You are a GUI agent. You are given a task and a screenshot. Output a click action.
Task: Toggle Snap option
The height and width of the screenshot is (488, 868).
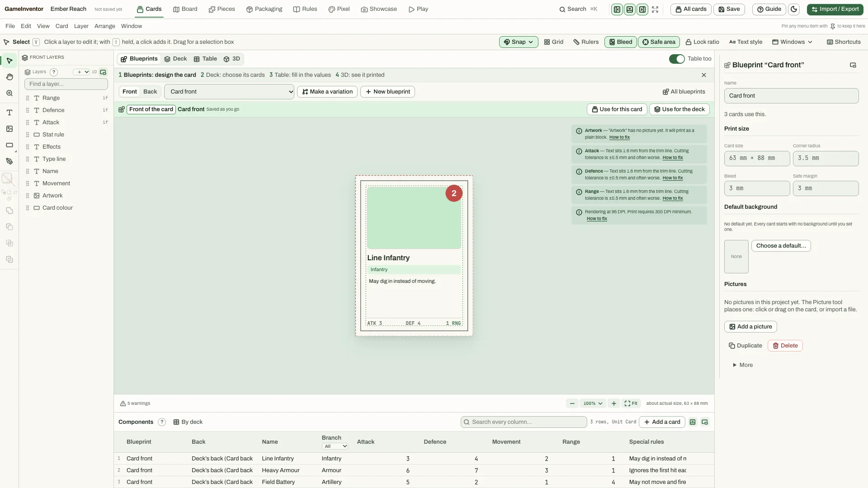pos(519,42)
